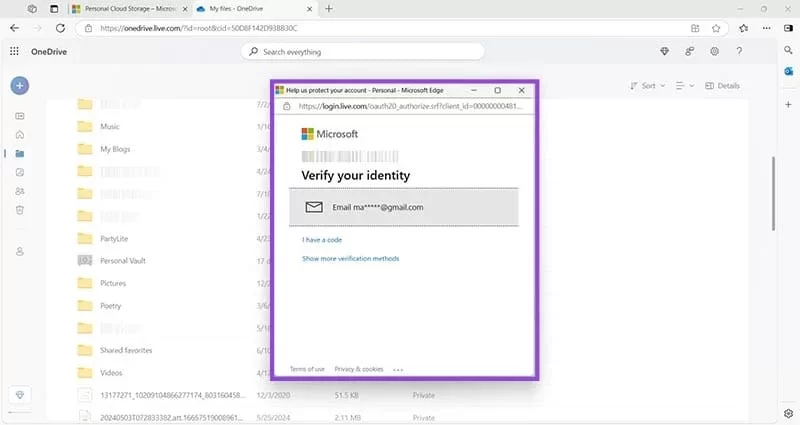
Task: Refresh the page with the reload button
Action: click(x=58, y=28)
